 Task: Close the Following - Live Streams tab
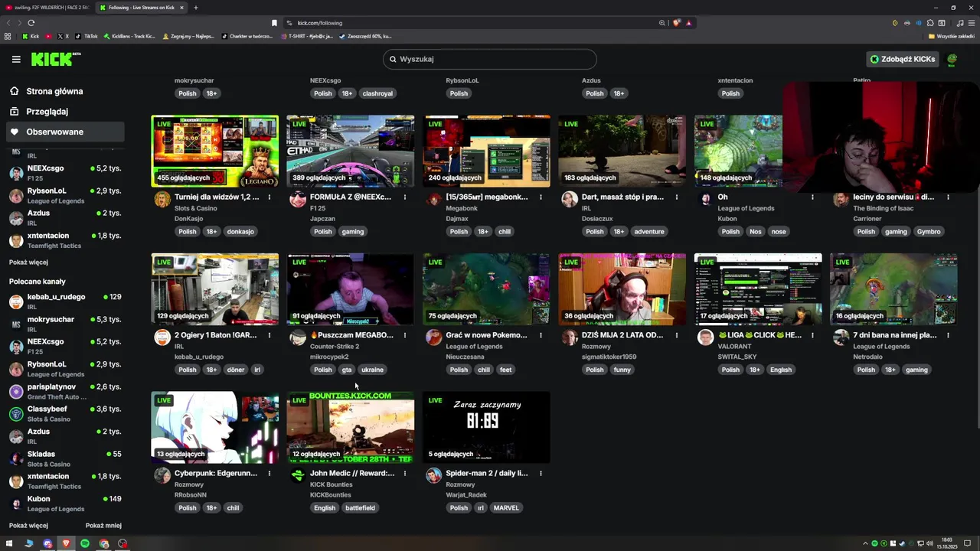pos(181,8)
